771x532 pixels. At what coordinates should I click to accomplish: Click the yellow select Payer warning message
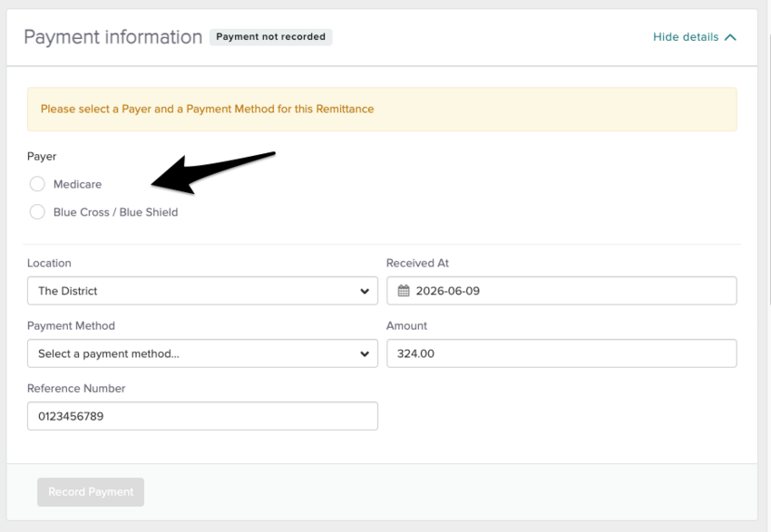(x=382, y=109)
